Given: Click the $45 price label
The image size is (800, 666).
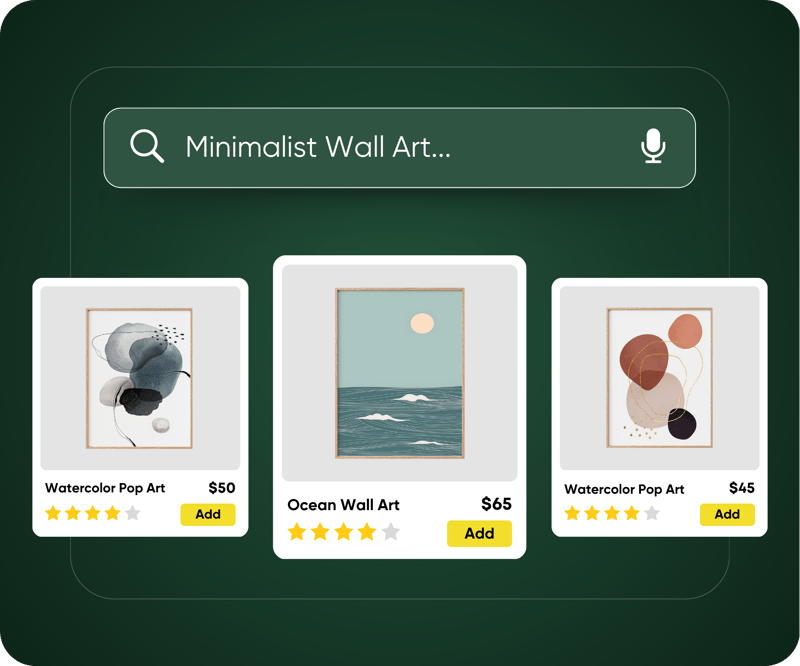Looking at the screenshot, I should (742, 488).
